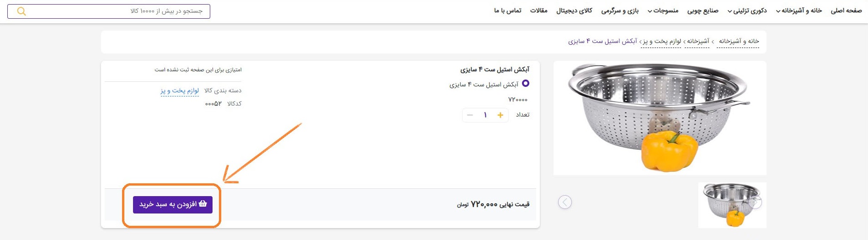Expand دکوری تزئینی menu dropdown
Screen dimensions: 868x240
(x=747, y=11)
